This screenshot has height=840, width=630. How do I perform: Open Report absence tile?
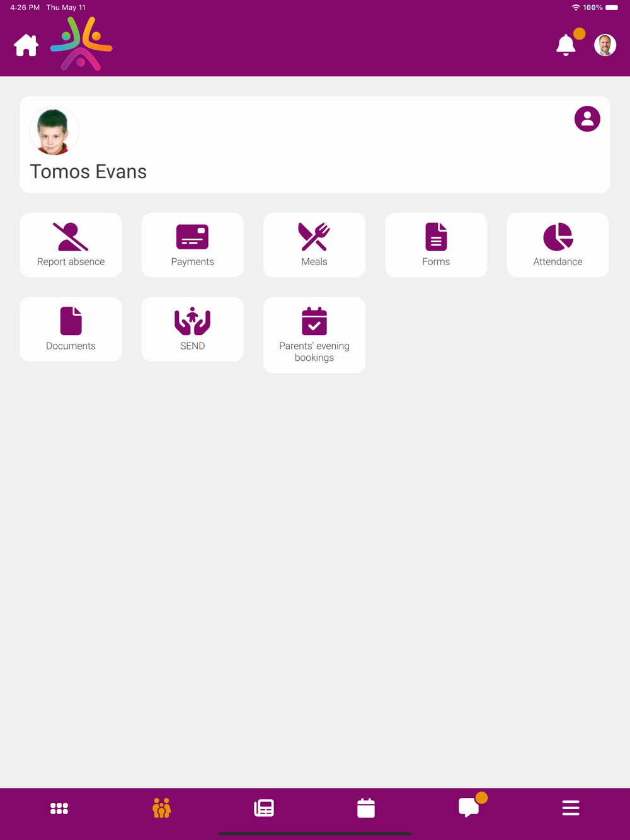click(x=71, y=245)
